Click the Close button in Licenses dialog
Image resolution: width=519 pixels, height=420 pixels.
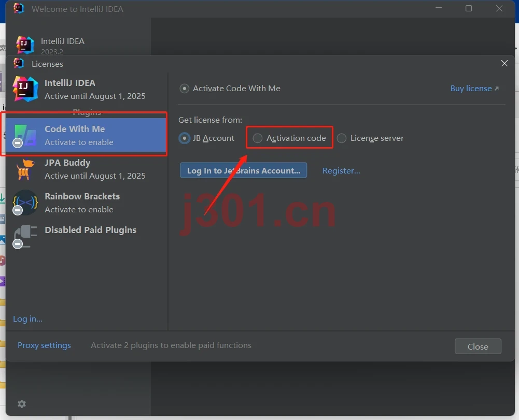[478, 346]
